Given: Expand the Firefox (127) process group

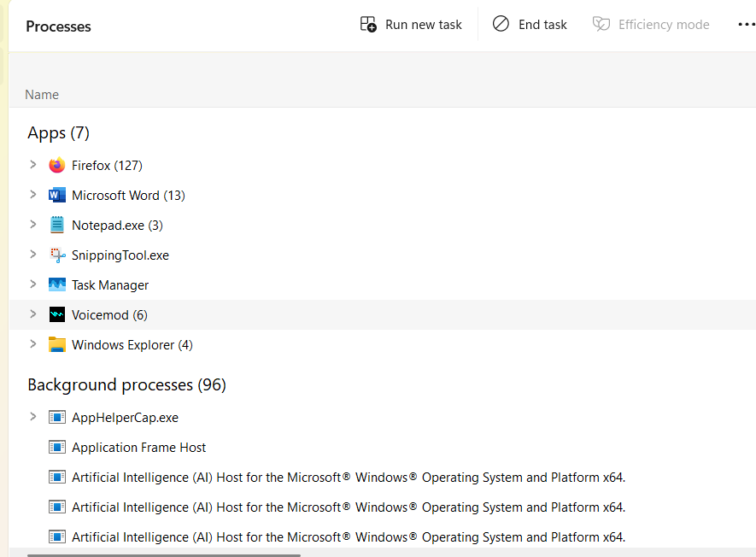Looking at the screenshot, I should (x=32, y=164).
